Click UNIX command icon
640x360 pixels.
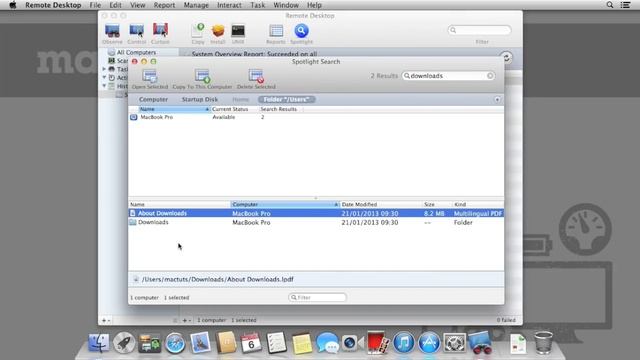pos(238,31)
